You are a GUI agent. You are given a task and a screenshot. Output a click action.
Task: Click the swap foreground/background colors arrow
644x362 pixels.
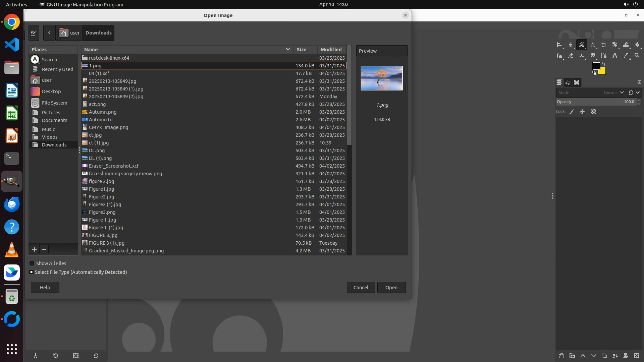604,64
